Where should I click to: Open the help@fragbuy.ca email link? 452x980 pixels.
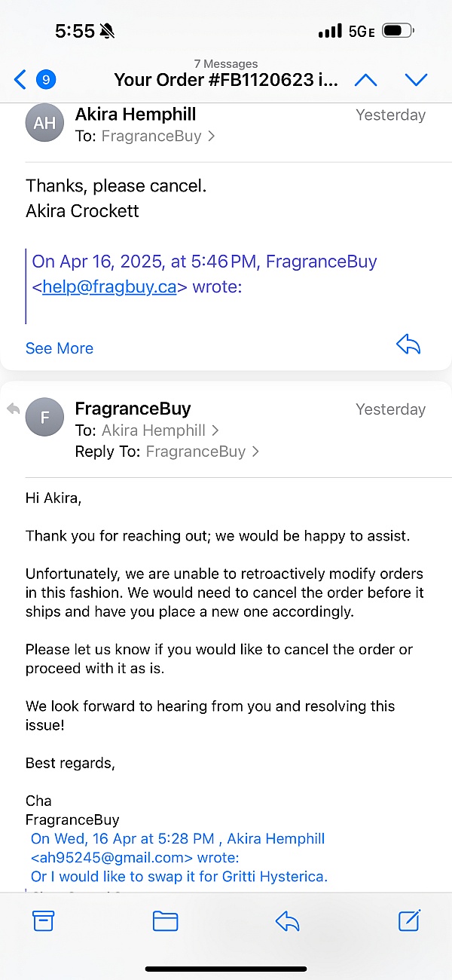tap(109, 286)
